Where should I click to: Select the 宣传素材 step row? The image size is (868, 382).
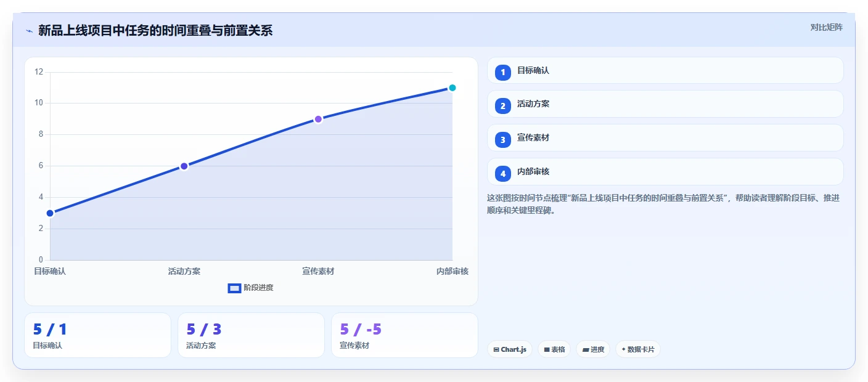tap(665, 138)
